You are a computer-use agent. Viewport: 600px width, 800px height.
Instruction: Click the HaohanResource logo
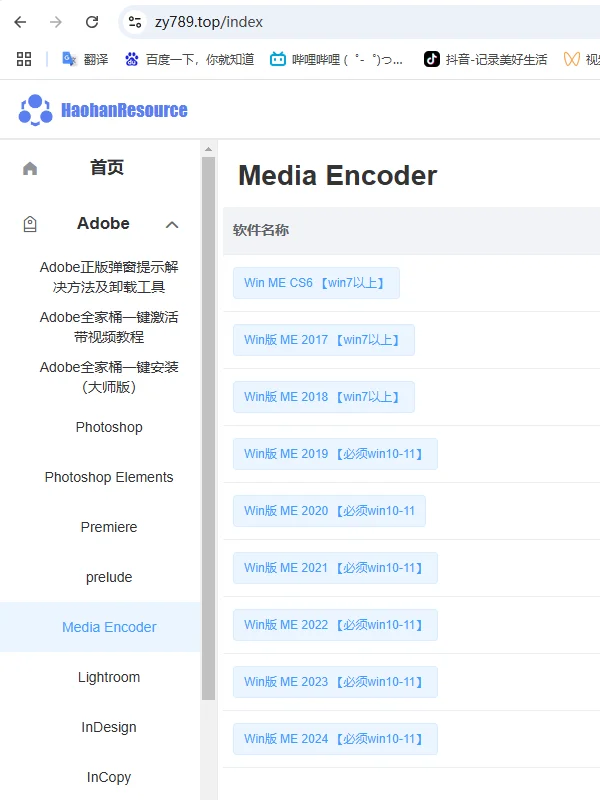tap(103, 110)
